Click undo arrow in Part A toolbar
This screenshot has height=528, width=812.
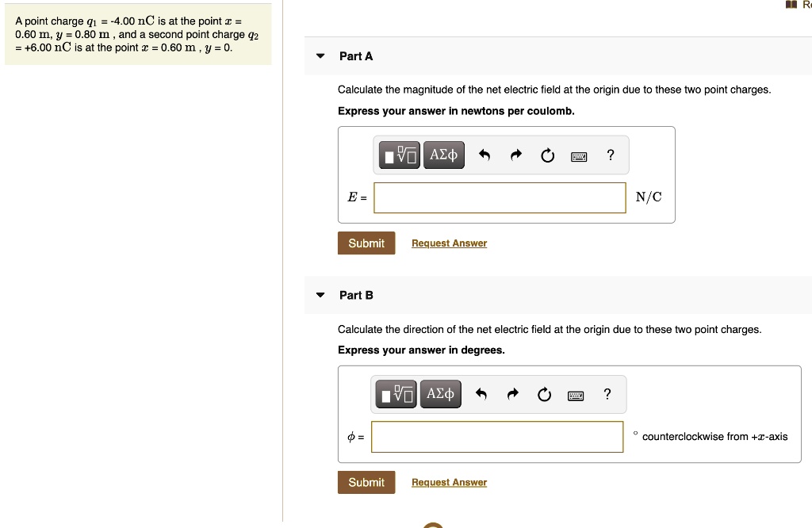pyautogui.click(x=485, y=155)
